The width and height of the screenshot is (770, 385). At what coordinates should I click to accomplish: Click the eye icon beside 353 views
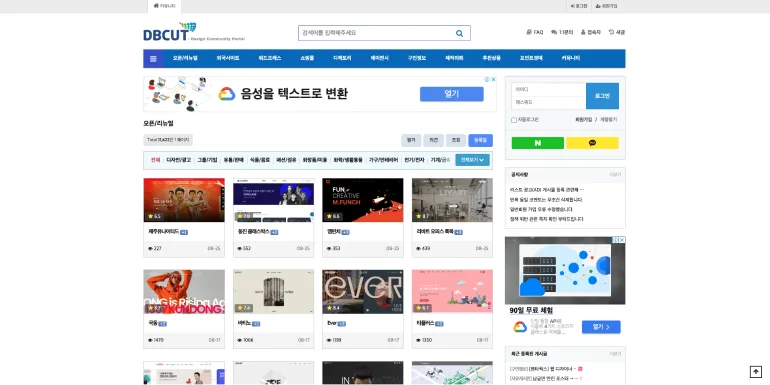[x=329, y=248]
